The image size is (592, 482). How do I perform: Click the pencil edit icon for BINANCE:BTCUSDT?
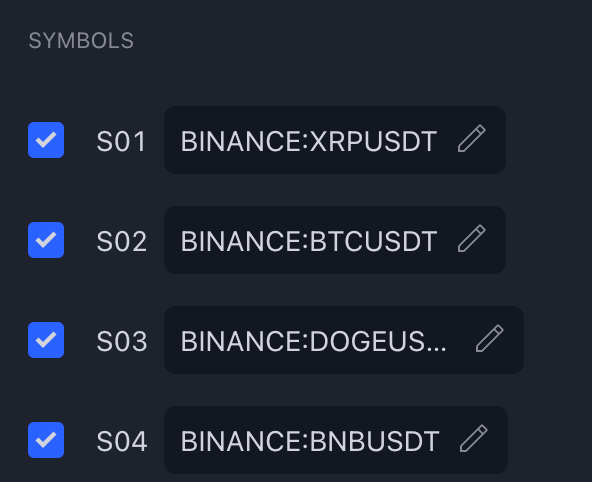coord(472,239)
